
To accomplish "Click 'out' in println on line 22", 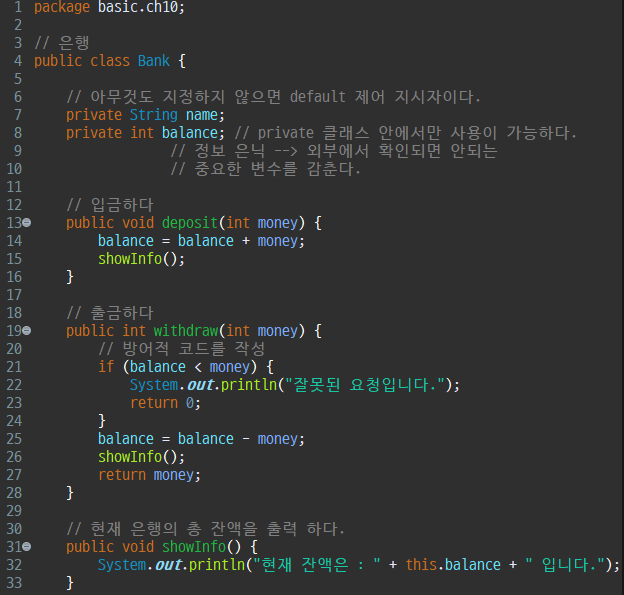I will [x=201, y=385].
